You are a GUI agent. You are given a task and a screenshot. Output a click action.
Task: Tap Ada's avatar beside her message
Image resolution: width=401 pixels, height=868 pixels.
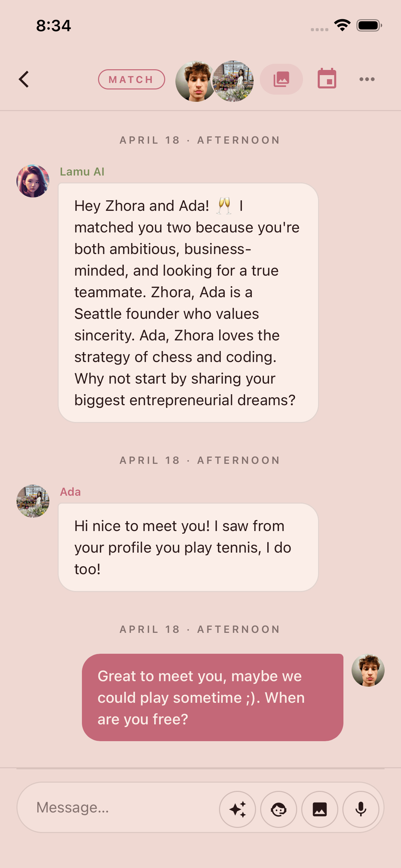[33, 501]
